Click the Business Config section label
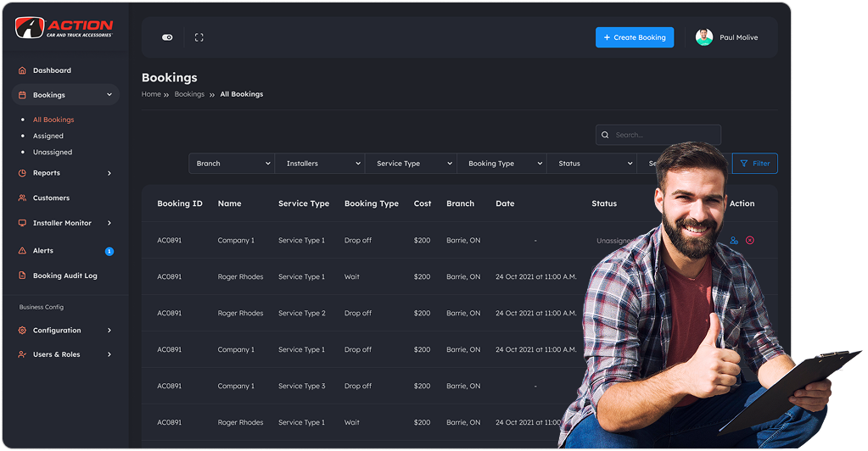 42,307
